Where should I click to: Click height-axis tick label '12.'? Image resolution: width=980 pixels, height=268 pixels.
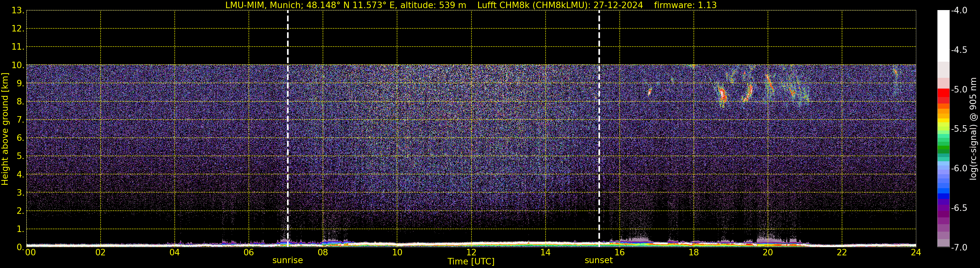tap(18, 29)
